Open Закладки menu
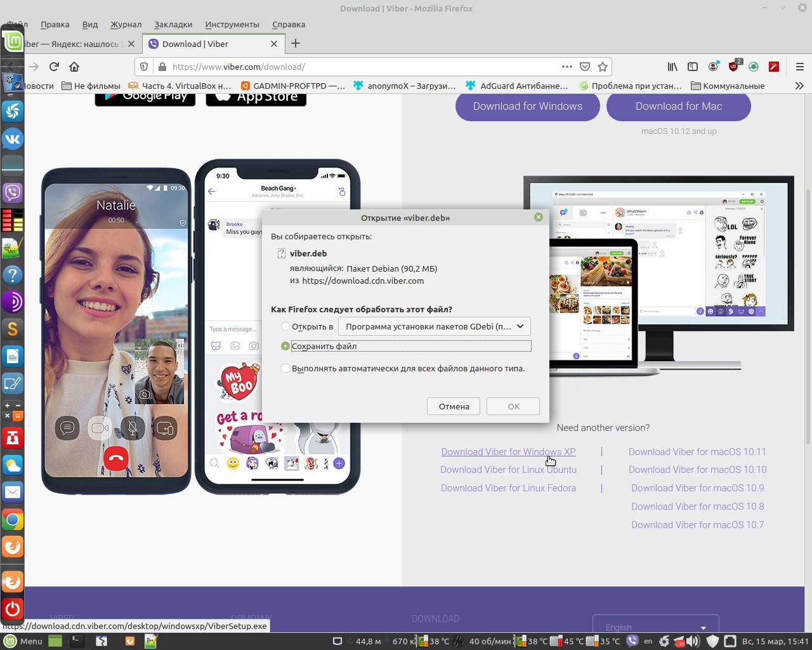812x650 pixels. [173, 24]
